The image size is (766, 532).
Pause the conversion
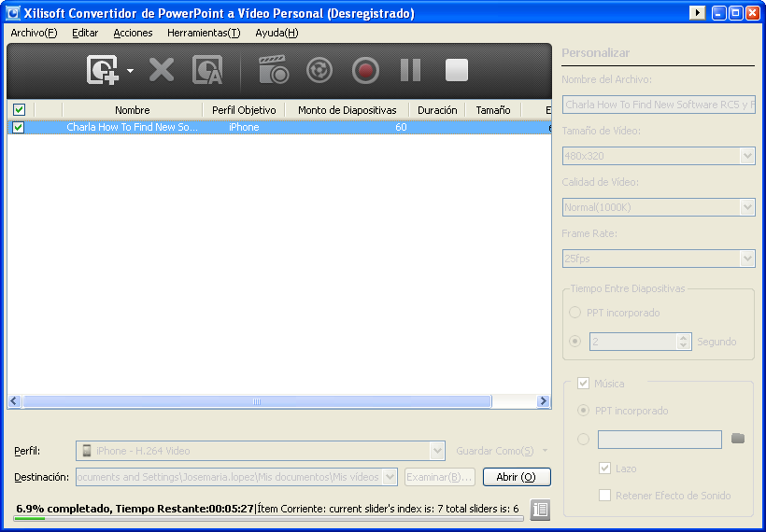[x=410, y=70]
